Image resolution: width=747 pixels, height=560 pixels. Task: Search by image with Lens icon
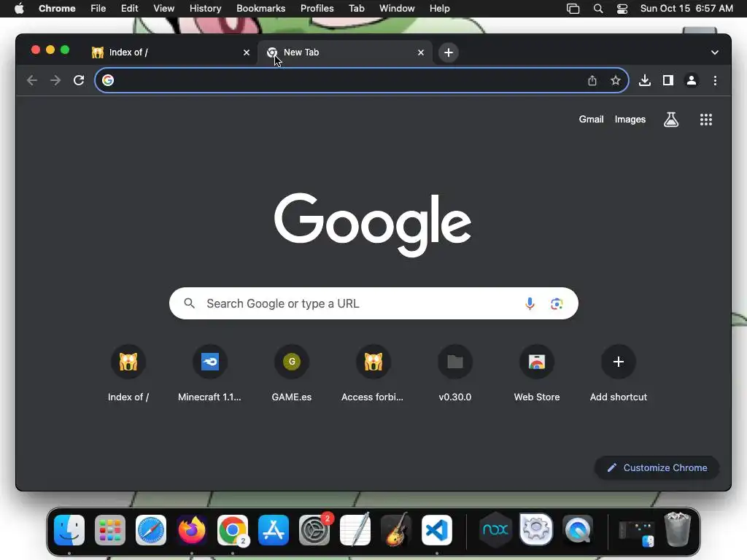(x=557, y=303)
